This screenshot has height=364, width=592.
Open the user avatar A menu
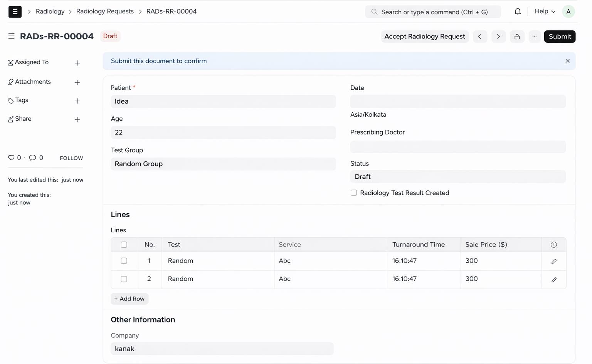point(568,12)
